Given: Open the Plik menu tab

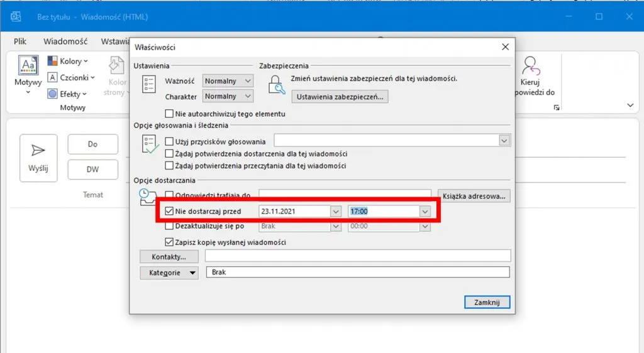Looking at the screenshot, I should pyautogui.click(x=21, y=41).
